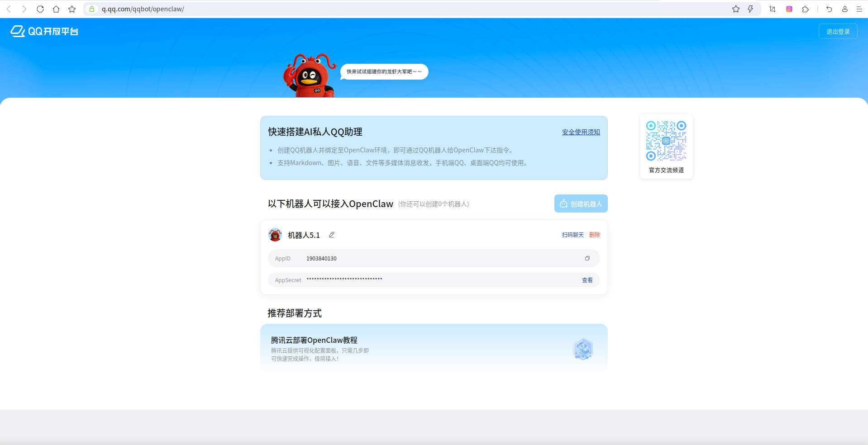Screen dimensions: 868x445
Task: Go back to the previous page
Action: tap(9, 9)
